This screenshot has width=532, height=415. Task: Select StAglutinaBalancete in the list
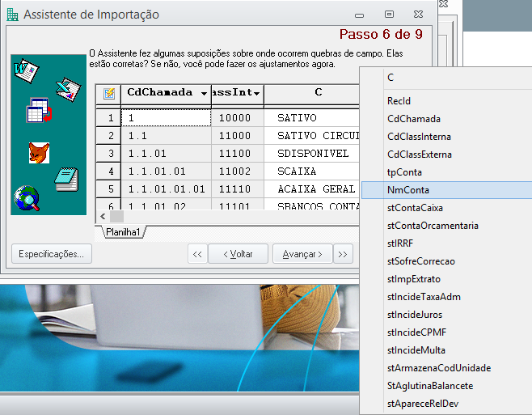click(x=445, y=386)
